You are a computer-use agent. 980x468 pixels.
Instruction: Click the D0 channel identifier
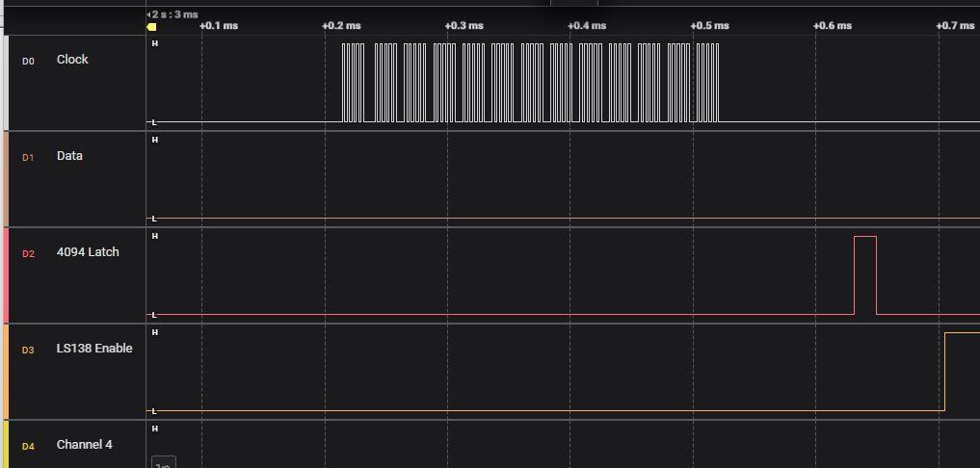point(28,61)
